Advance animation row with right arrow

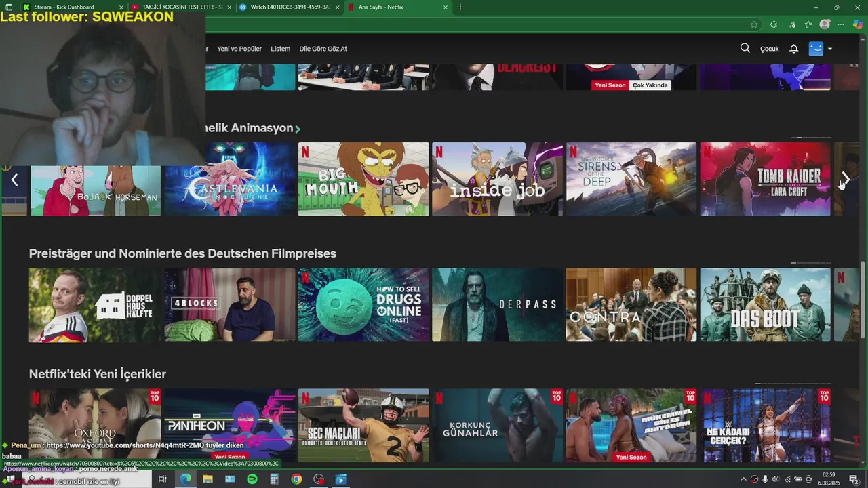coord(846,180)
